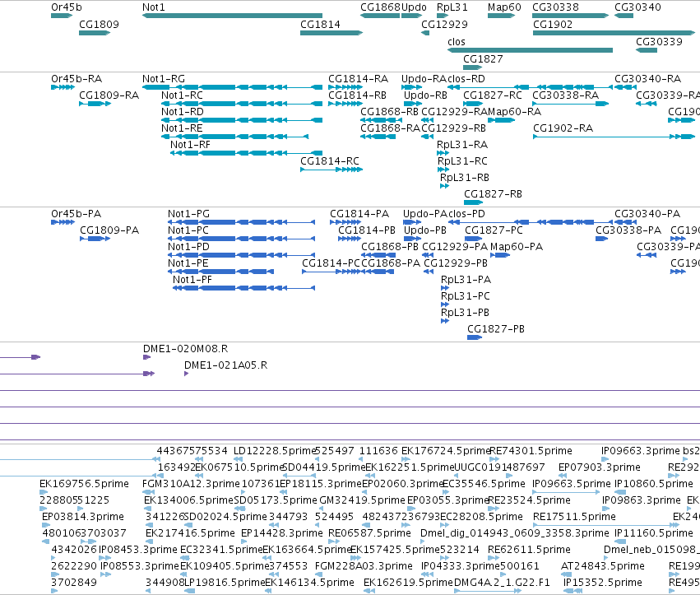Click the clos gene bar glyph

[x=530, y=50]
